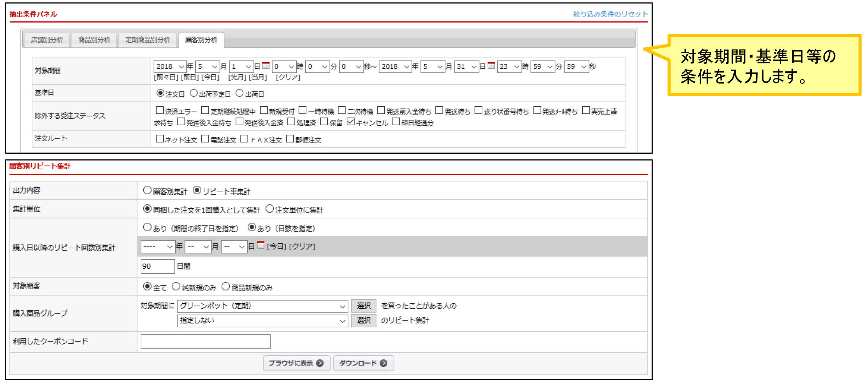Select 純新規のみ as target customer
868x386 pixels.
176,287
